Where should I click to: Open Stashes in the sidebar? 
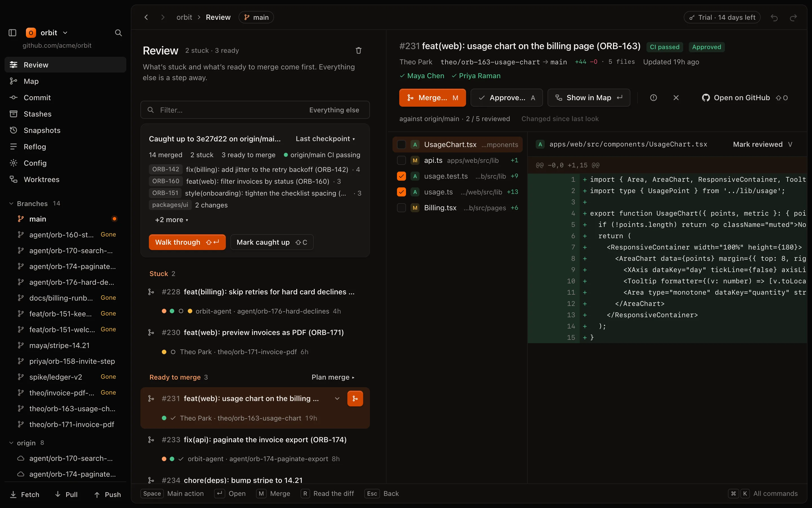(x=65, y=114)
